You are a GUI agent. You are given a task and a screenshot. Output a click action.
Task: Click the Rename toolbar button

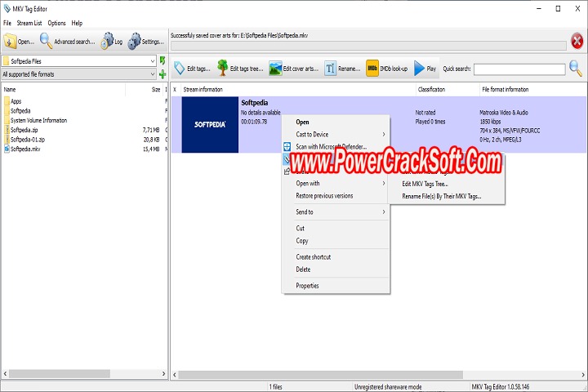coord(331,69)
